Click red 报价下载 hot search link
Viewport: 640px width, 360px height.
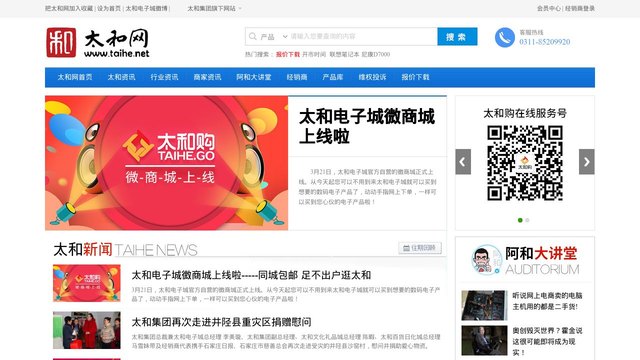point(288,54)
